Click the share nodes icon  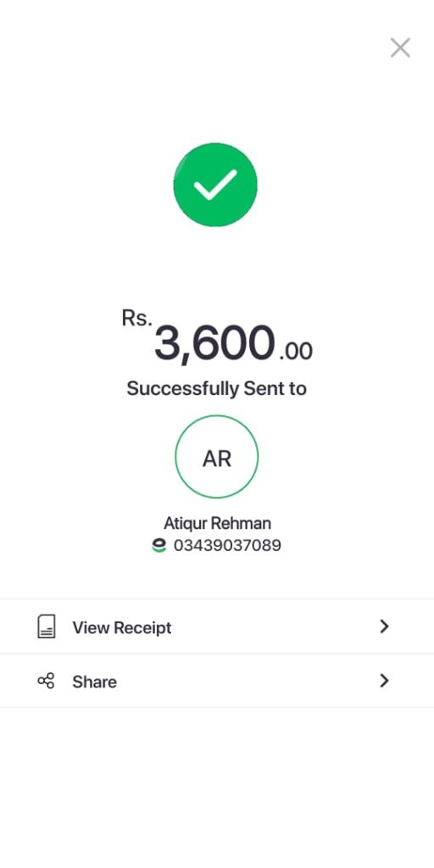(46, 681)
